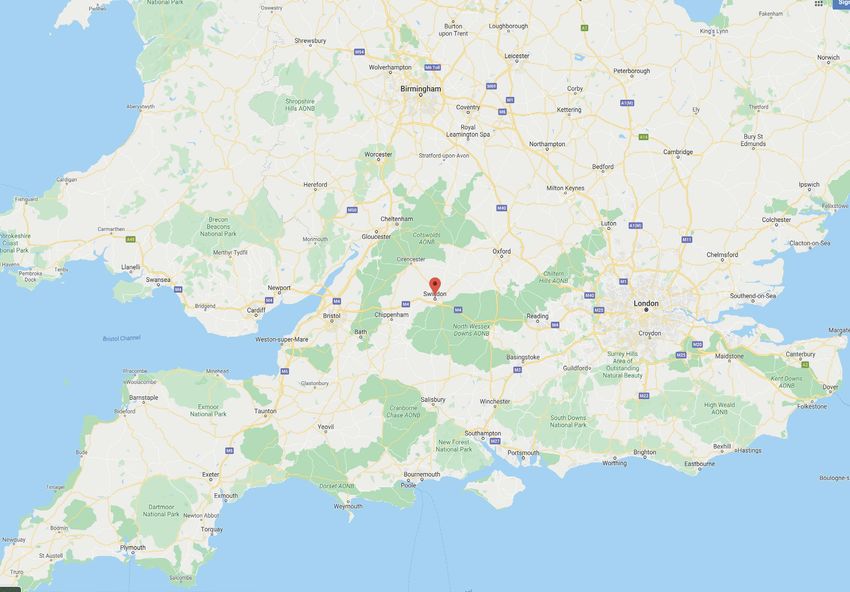
Task: Click the A1(M) shield near Peterborough
Action: point(627,102)
